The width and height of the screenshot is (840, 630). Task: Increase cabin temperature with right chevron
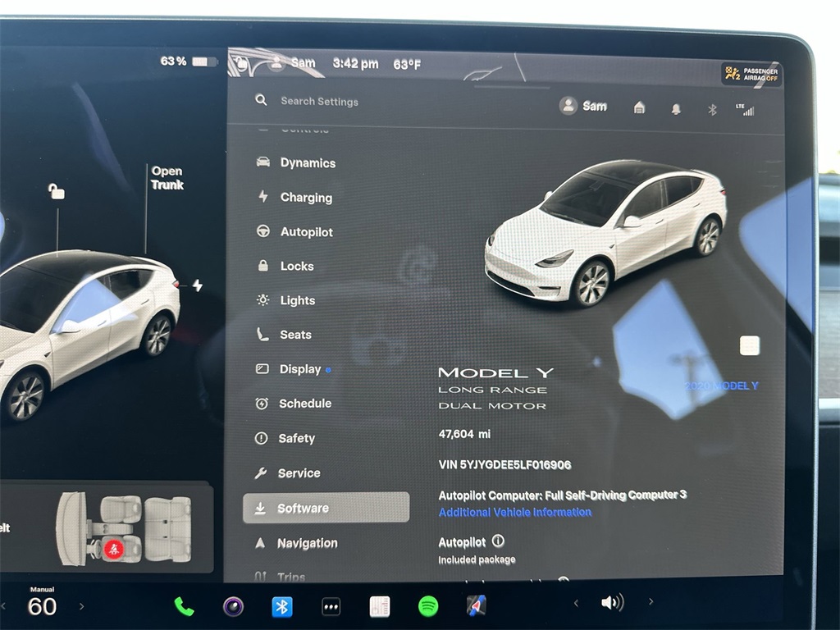[81, 606]
